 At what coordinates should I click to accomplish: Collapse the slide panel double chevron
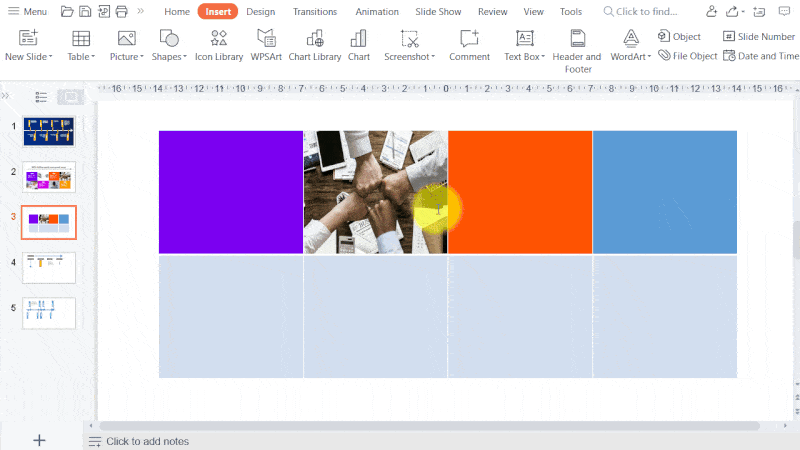coord(6,95)
